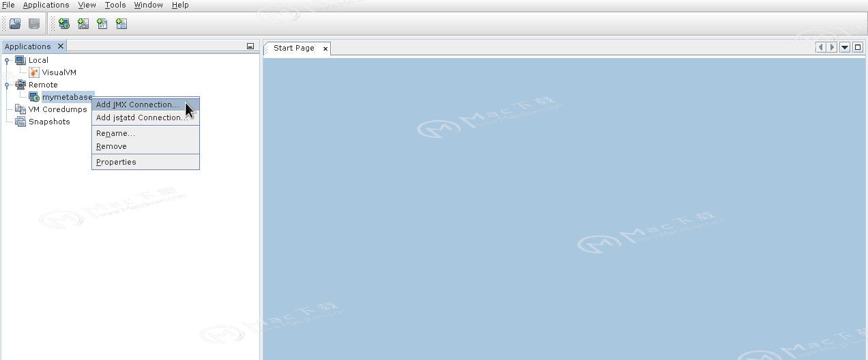The width and height of the screenshot is (868, 360).
Task: Open the Applications menu
Action: 46,5
